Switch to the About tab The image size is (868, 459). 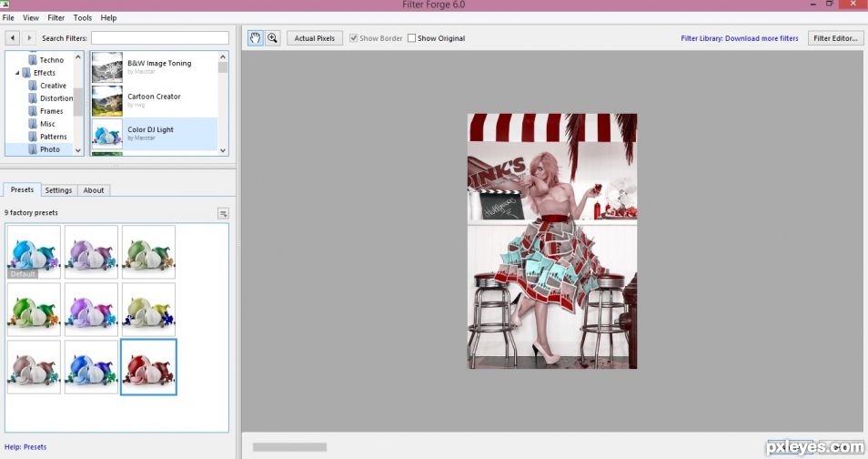94,190
